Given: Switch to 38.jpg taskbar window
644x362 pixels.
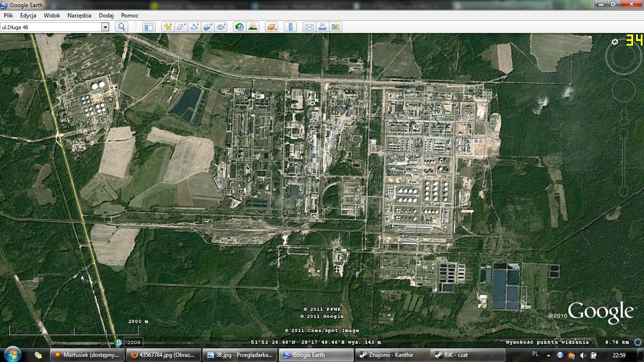Looking at the screenshot, I should coord(239,355).
